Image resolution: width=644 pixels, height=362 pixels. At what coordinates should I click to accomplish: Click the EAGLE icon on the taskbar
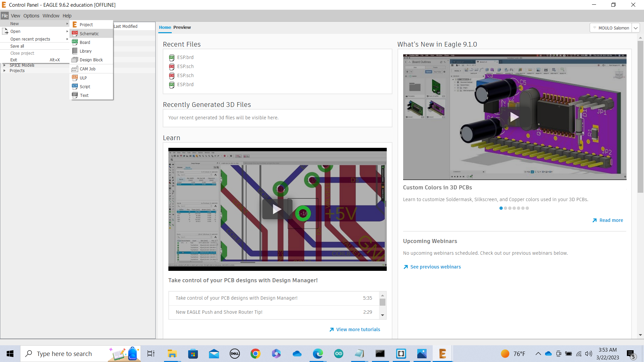(x=443, y=354)
